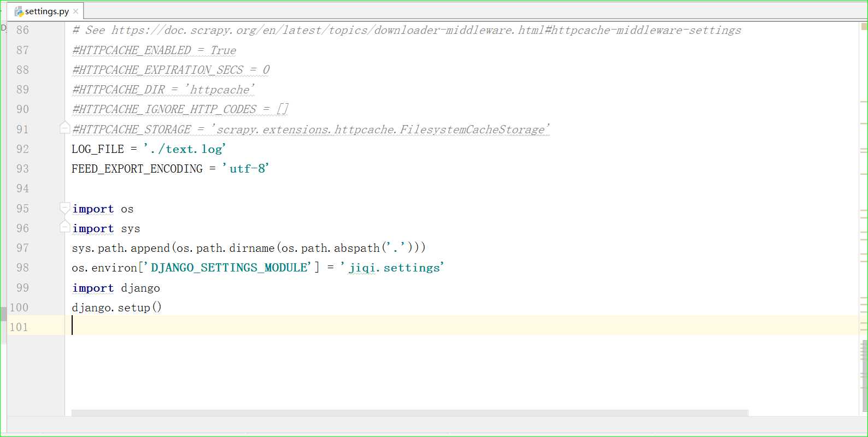Click 'DJANGO_SETTINGS_MODULE' string key
This screenshot has height=437, width=868.
pyautogui.click(x=229, y=268)
